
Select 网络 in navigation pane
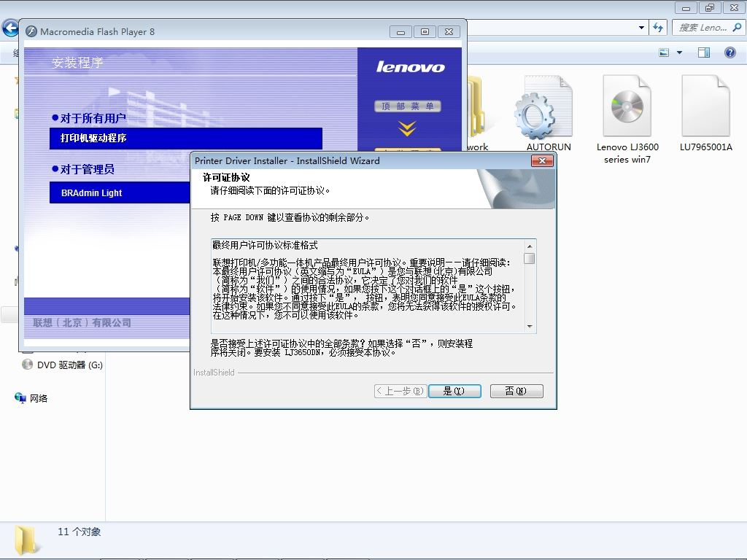click(x=31, y=398)
